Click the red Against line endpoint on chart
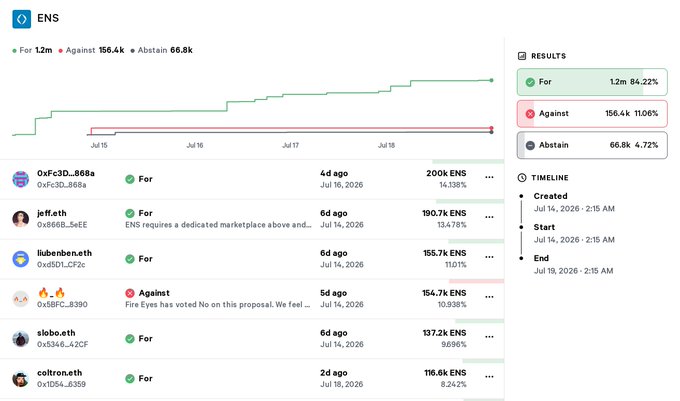680x401 pixels. click(491, 128)
